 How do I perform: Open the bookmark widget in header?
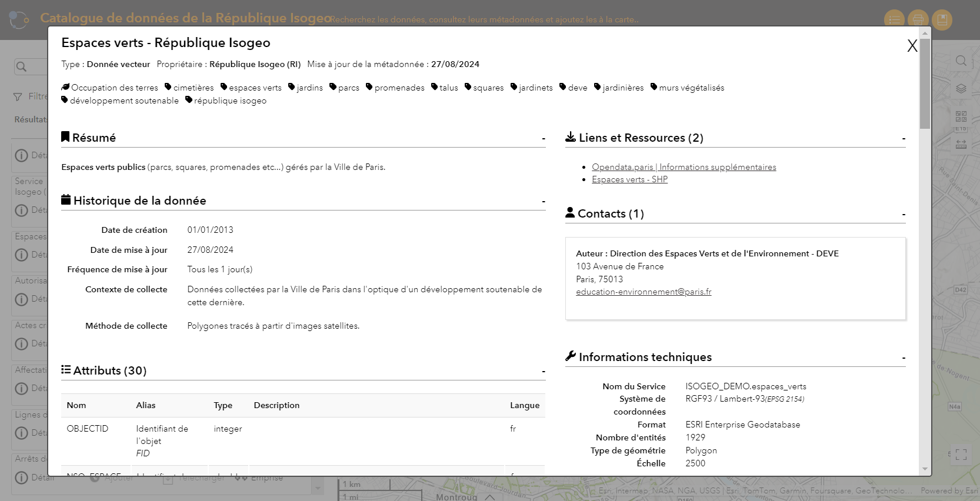click(x=942, y=19)
